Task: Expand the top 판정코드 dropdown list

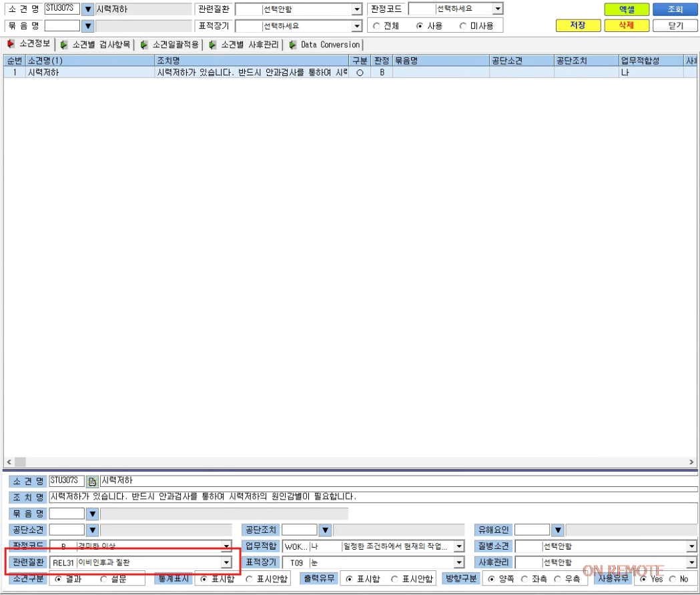Action: pyautogui.click(x=498, y=9)
